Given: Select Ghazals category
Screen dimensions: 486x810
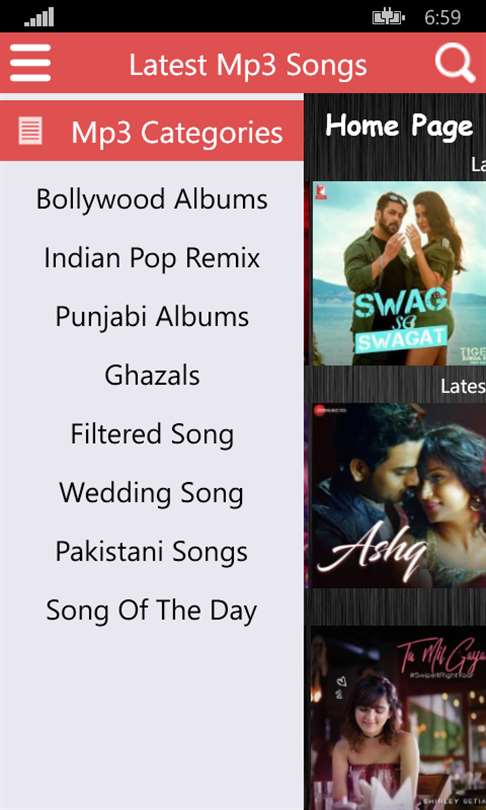Looking at the screenshot, I should point(152,376).
